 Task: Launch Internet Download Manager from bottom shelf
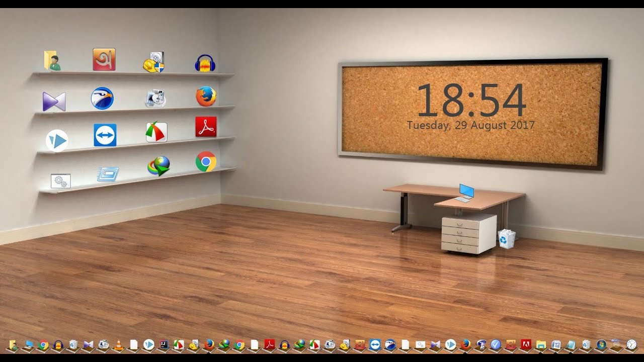click(158, 166)
